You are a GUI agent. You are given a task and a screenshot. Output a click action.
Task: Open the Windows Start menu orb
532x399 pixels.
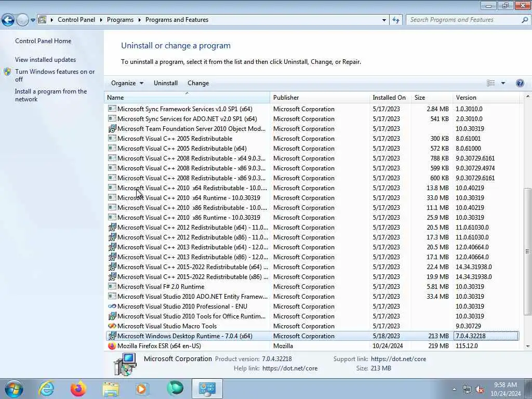pyautogui.click(x=14, y=389)
